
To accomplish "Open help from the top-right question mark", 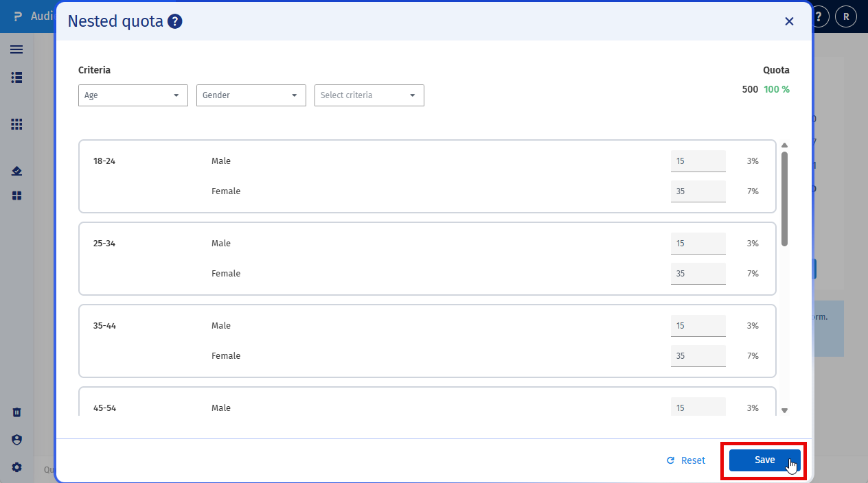I will coord(818,16).
